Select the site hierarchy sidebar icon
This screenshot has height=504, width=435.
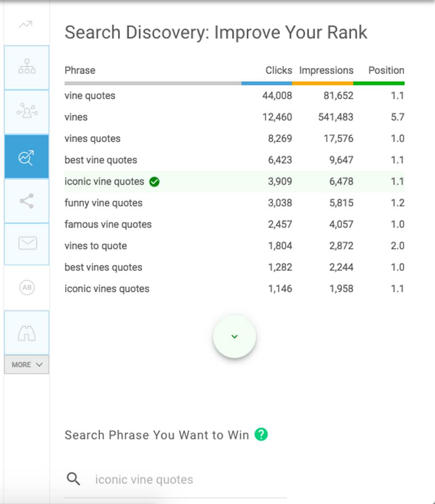[x=27, y=67]
